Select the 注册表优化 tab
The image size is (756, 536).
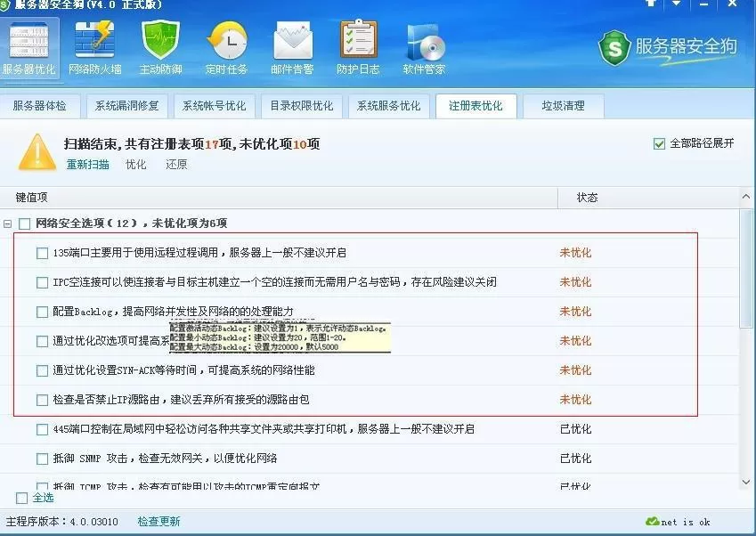(476, 106)
